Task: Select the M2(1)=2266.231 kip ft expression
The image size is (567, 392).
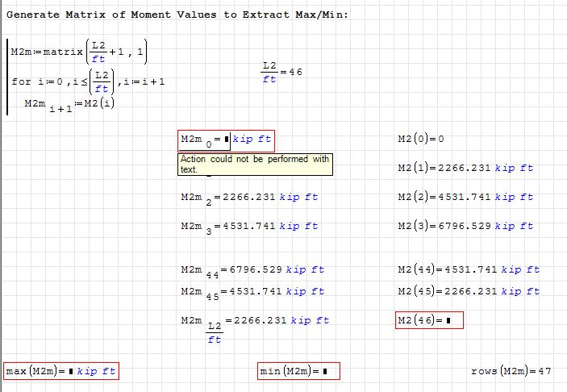Action: (x=465, y=168)
